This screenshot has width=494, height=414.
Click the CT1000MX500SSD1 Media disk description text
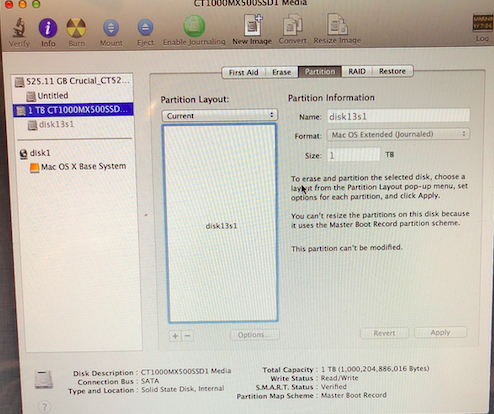[x=186, y=371]
